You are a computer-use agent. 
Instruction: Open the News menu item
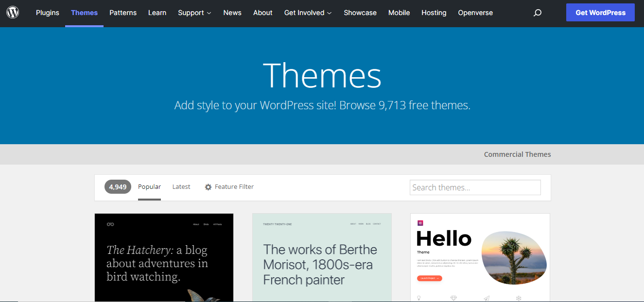click(232, 13)
